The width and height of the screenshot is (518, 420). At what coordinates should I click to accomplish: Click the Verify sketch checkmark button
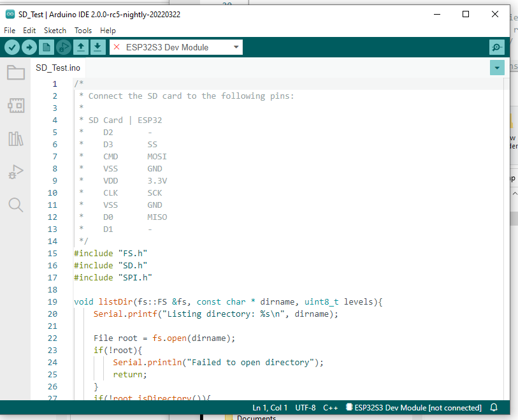pyautogui.click(x=12, y=47)
